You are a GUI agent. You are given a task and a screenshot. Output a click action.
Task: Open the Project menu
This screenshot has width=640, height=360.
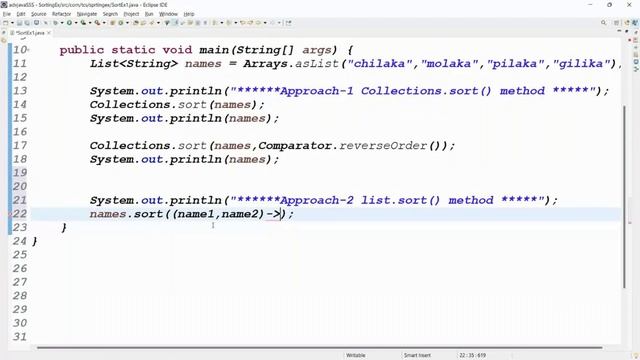click(x=131, y=14)
